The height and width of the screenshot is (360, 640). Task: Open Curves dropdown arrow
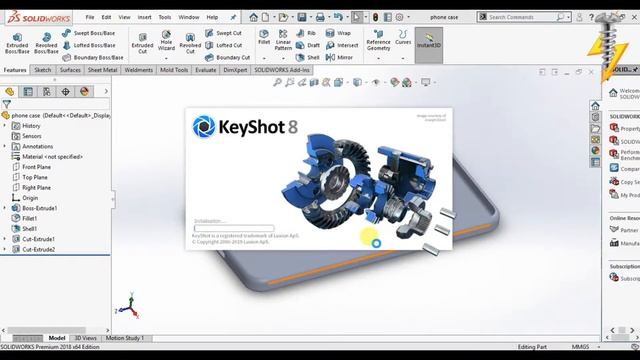pyautogui.click(x=403, y=58)
